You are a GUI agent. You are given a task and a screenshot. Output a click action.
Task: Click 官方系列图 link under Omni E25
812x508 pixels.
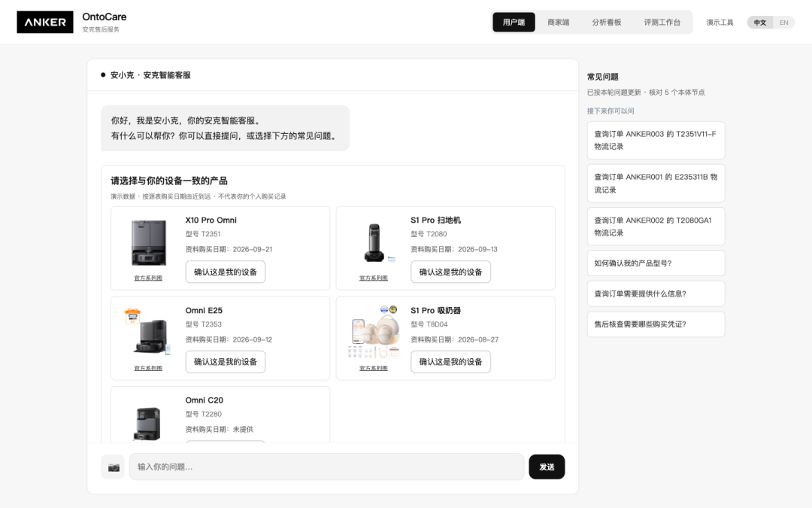[x=148, y=368]
